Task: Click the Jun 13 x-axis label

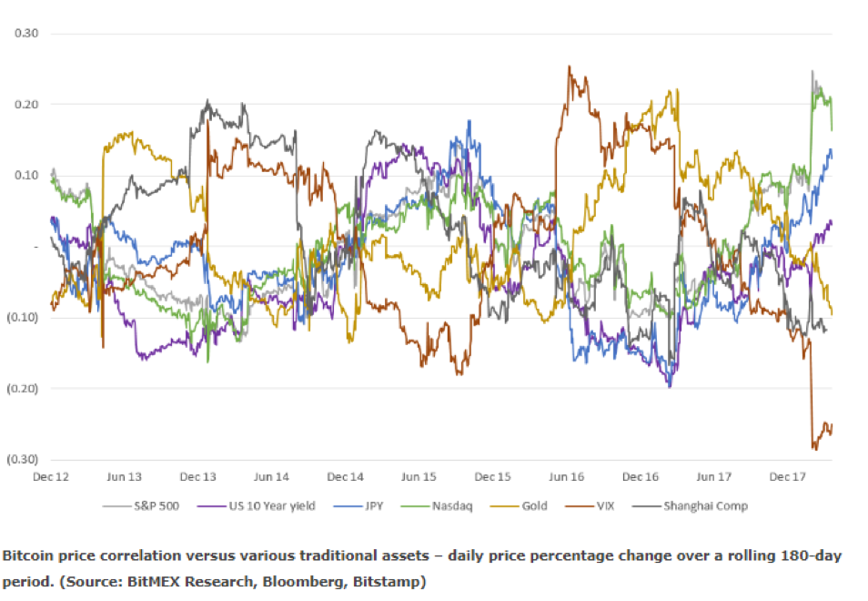Action: coord(124,477)
